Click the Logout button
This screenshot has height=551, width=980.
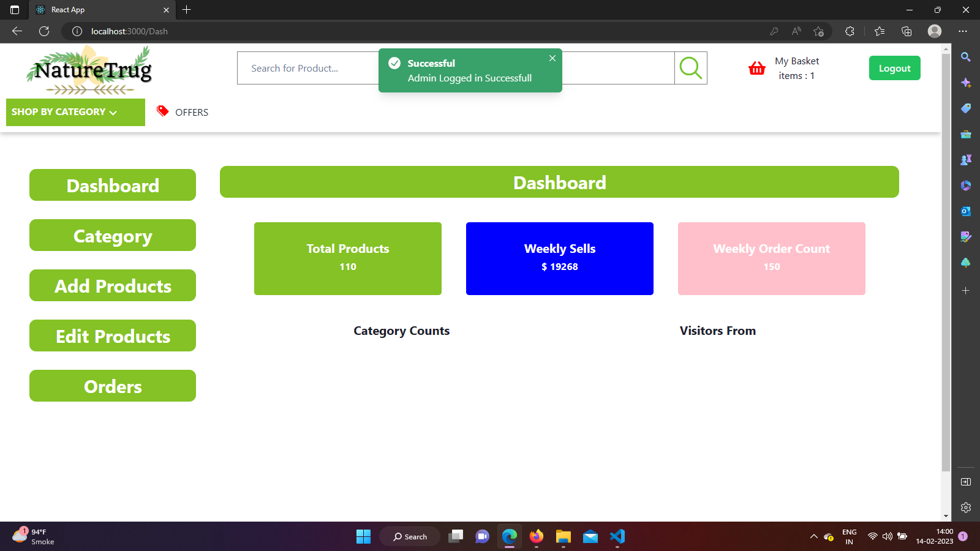894,68
